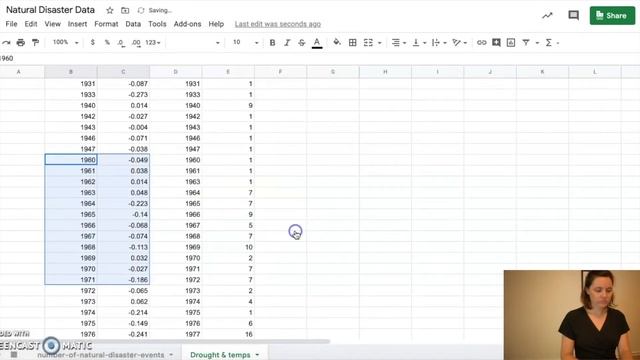Click cell with value 16 in column E
Image resolution: width=640 pixels, height=360 pixels.
(x=228, y=334)
